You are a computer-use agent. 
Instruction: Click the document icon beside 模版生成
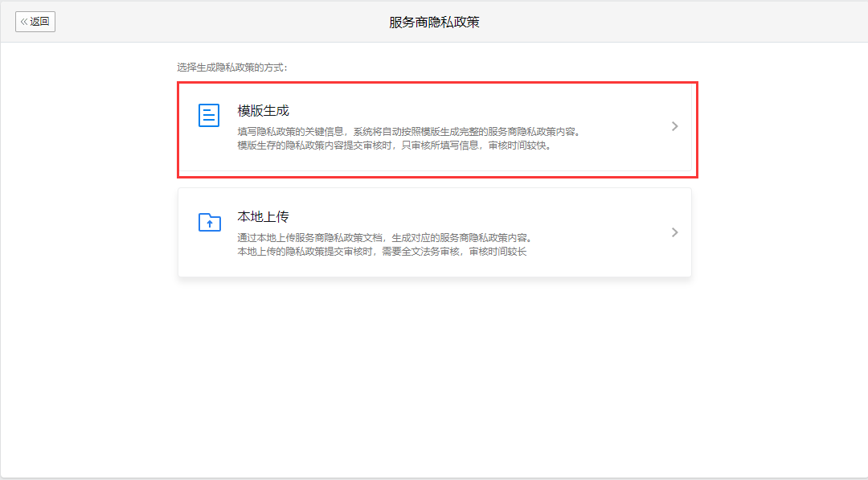coord(209,116)
